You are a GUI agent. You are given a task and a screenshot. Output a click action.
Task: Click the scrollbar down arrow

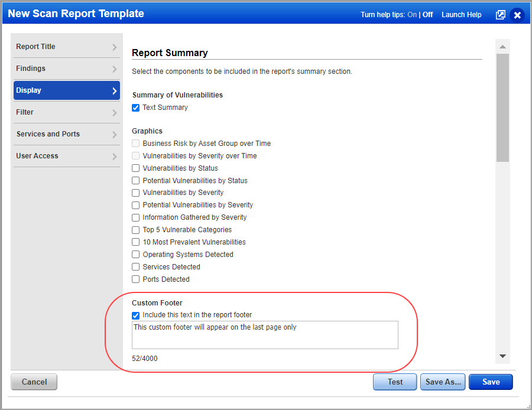(502, 356)
